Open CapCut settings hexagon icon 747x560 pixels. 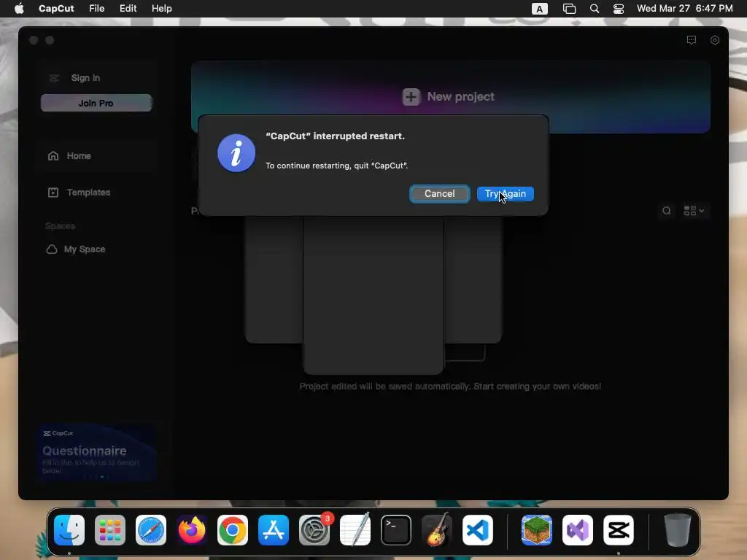tap(715, 41)
